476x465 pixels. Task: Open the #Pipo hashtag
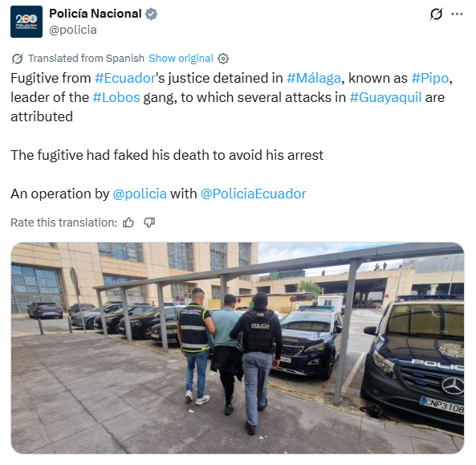430,78
